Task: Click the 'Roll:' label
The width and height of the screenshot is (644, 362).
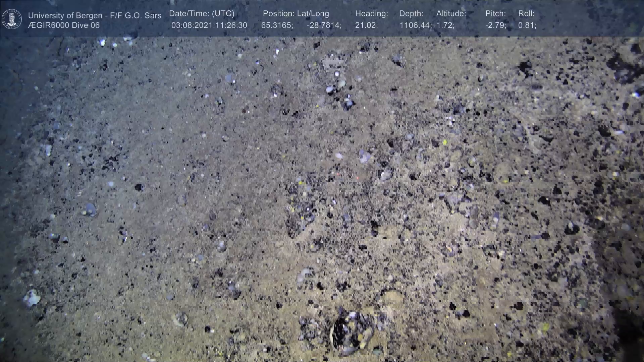Action: [x=526, y=14]
